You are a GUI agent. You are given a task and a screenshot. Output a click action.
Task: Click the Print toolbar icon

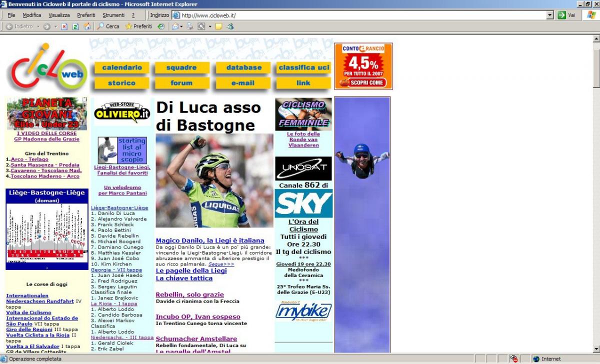(x=190, y=26)
